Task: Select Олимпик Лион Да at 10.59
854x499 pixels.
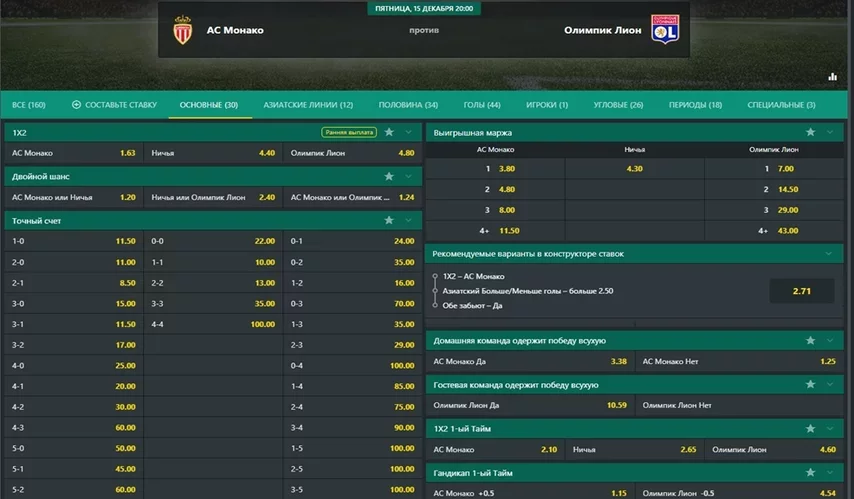Action: pos(530,405)
